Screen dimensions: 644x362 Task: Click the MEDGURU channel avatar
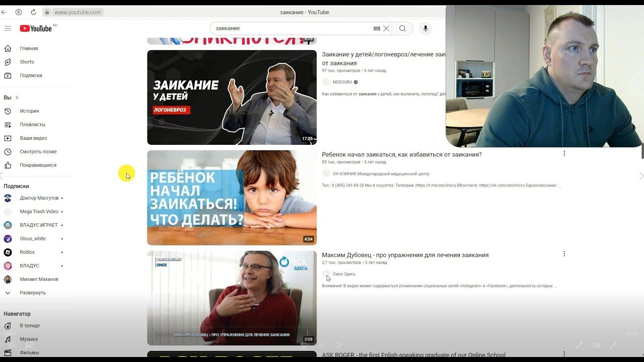[x=326, y=82]
